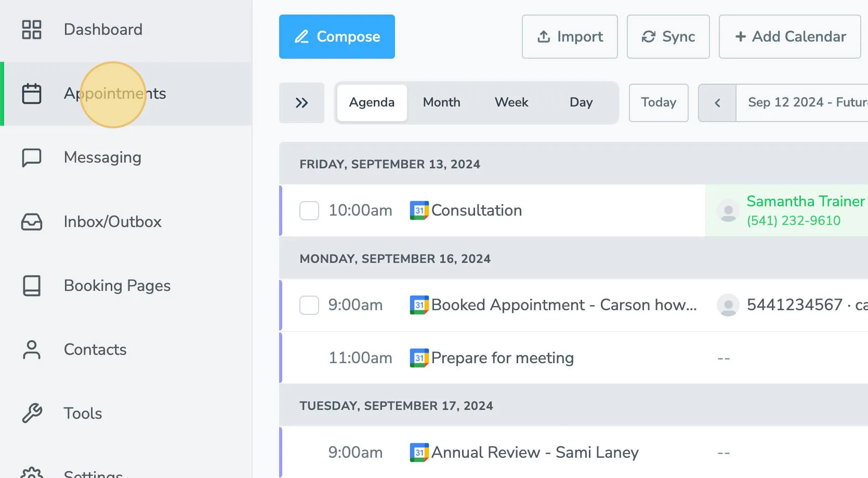Select the Week view tab
Viewport: 868px width, 478px height.
coord(511,102)
